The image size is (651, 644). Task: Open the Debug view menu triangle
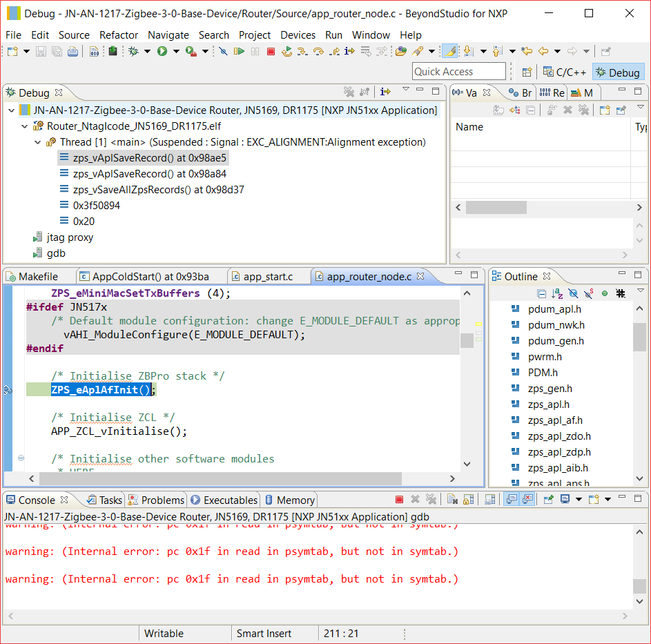(x=406, y=89)
